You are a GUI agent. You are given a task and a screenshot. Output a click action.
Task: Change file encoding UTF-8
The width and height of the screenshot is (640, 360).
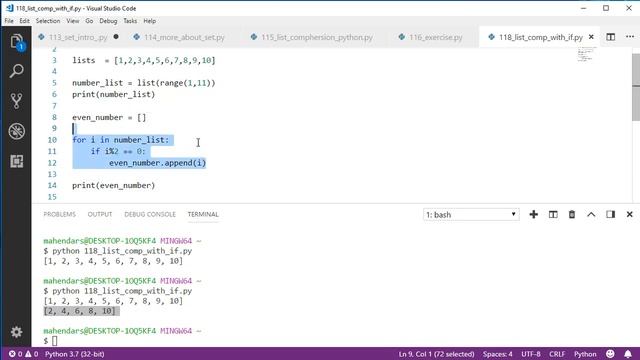531,354
